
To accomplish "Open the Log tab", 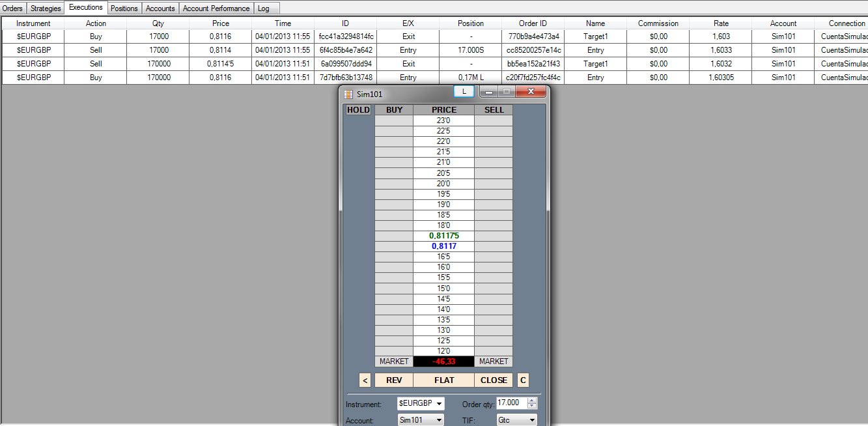I will pyautogui.click(x=264, y=8).
